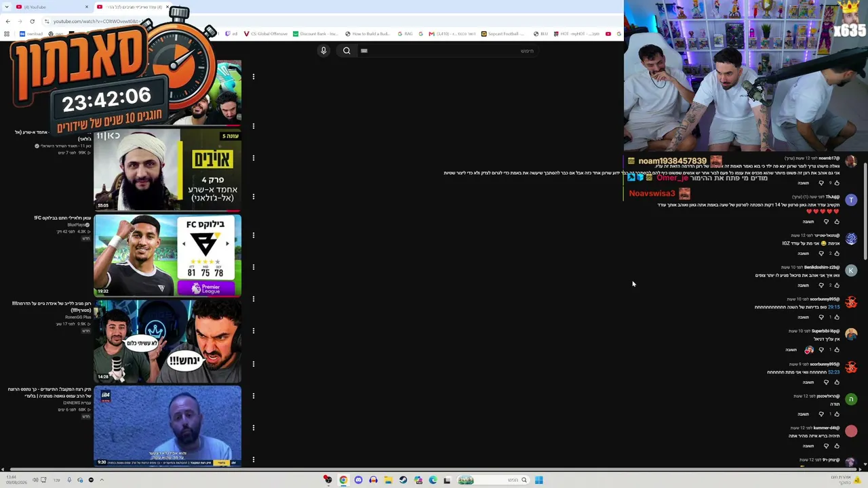The height and width of the screenshot is (488, 868).
Task: Open Microsoft Edge from the taskbar
Action: [x=433, y=480]
